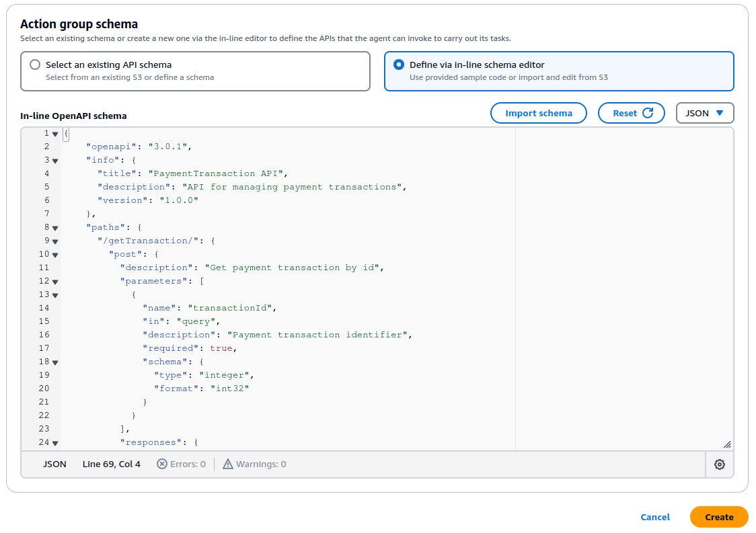Click the Cancel link
This screenshot has width=756, height=533.
655,517
